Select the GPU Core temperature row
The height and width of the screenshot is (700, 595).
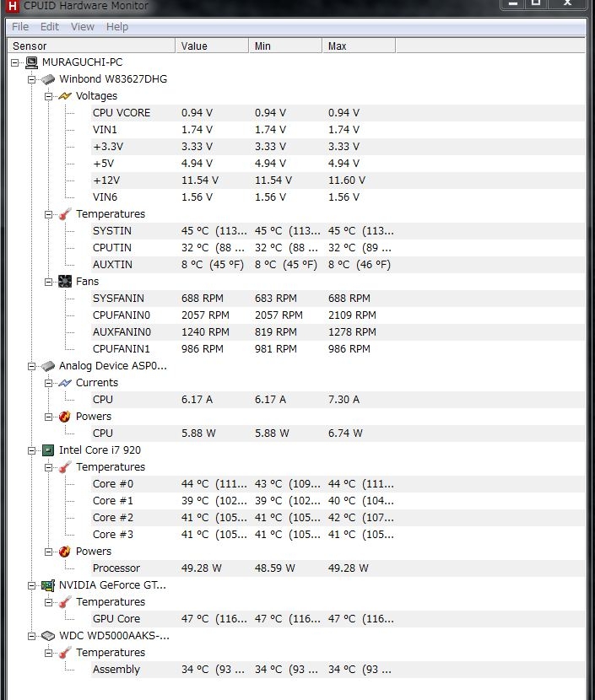pos(116,619)
